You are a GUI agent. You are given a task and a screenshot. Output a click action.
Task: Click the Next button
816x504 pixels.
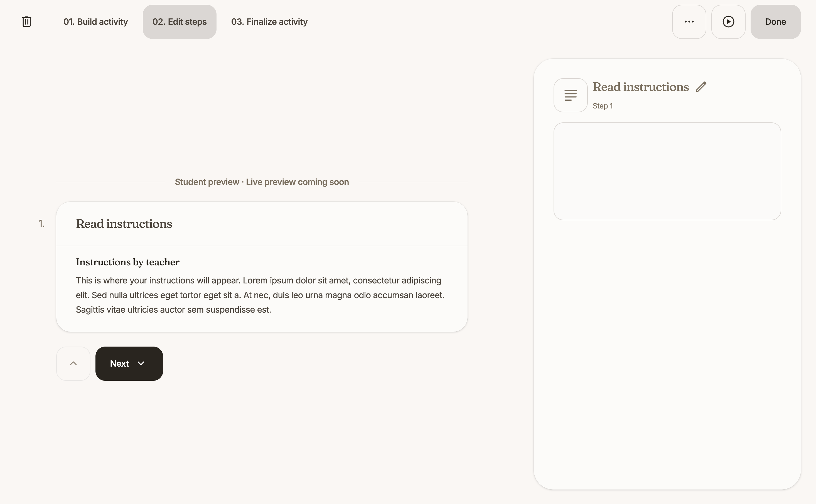coord(129,363)
